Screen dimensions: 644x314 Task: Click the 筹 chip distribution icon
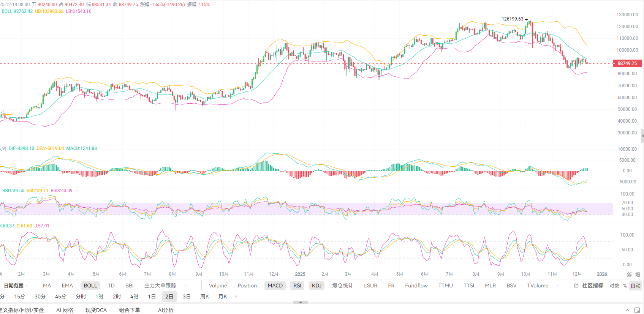(630, 275)
